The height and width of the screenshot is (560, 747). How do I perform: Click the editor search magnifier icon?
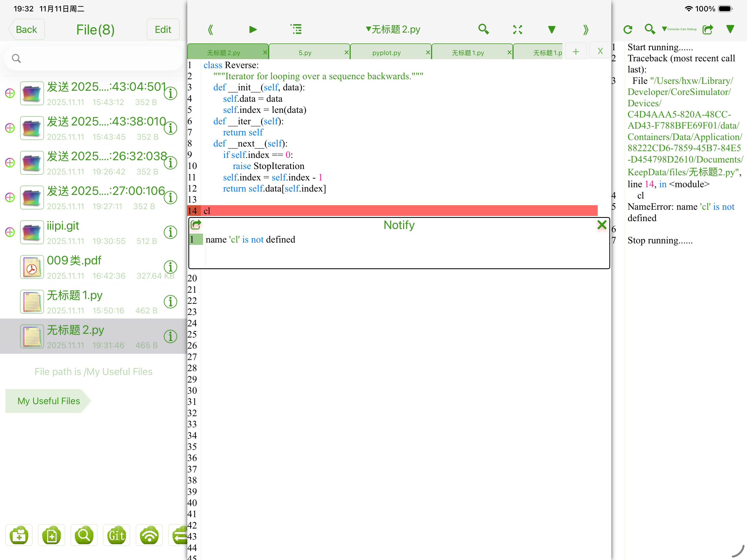coord(483,29)
